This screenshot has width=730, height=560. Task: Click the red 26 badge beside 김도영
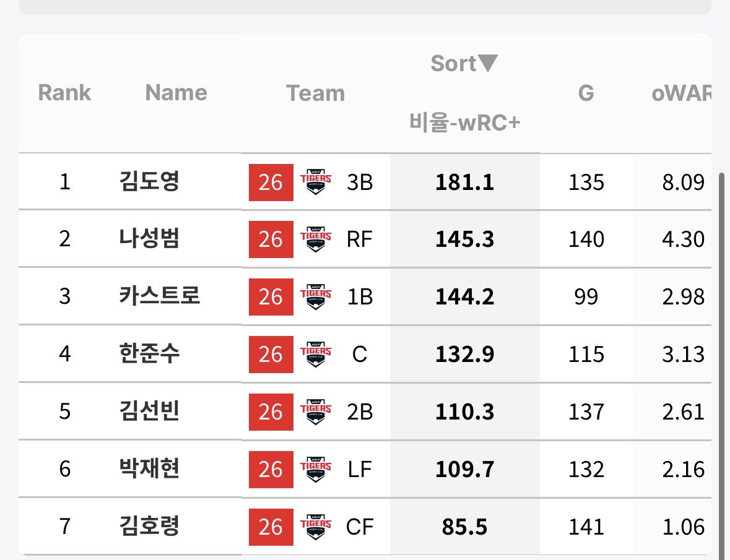click(271, 183)
